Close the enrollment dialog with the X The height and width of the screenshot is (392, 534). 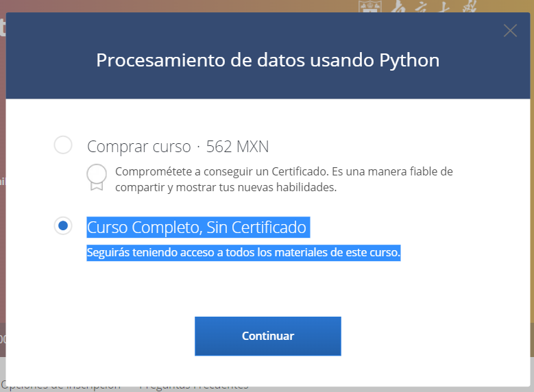(510, 30)
